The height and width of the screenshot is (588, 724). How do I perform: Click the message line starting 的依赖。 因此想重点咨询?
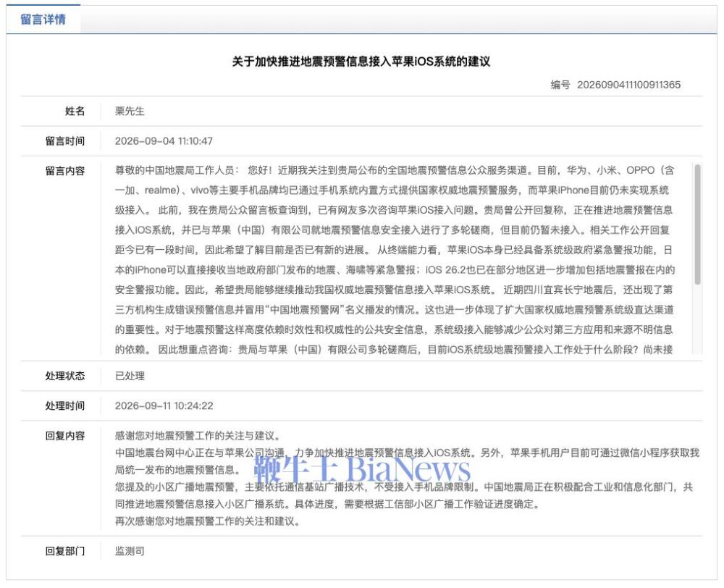[394, 350]
